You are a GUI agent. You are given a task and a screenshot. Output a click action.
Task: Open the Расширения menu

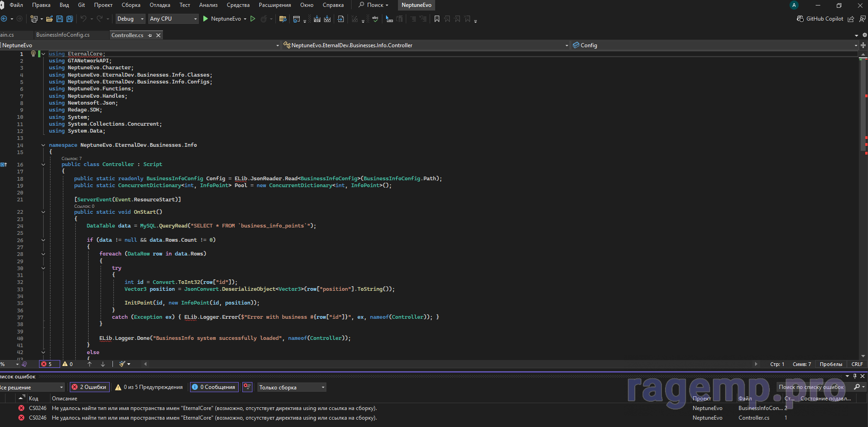275,5
